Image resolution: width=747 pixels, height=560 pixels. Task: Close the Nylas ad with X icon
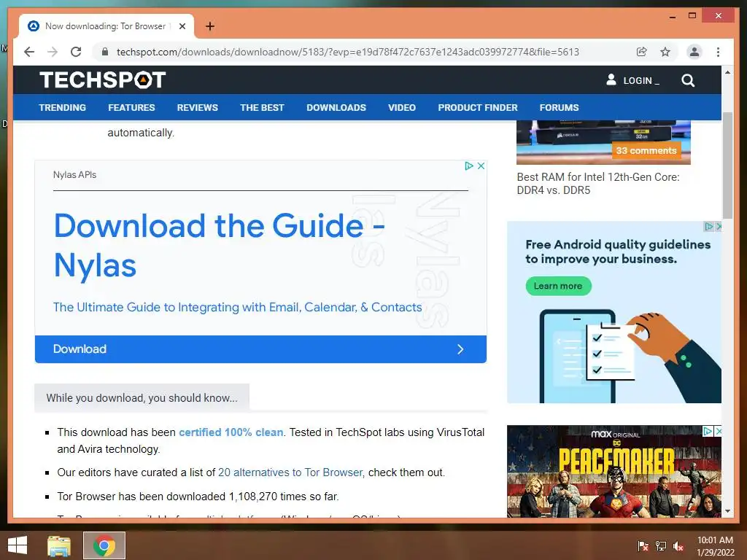[x=481, y=166]
